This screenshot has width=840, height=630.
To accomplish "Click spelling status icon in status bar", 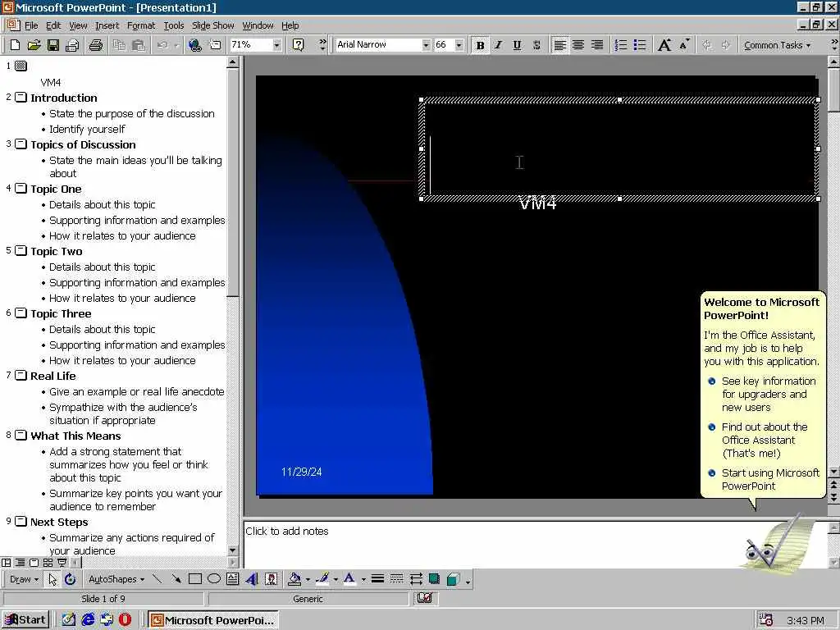I will click(425, 598).
